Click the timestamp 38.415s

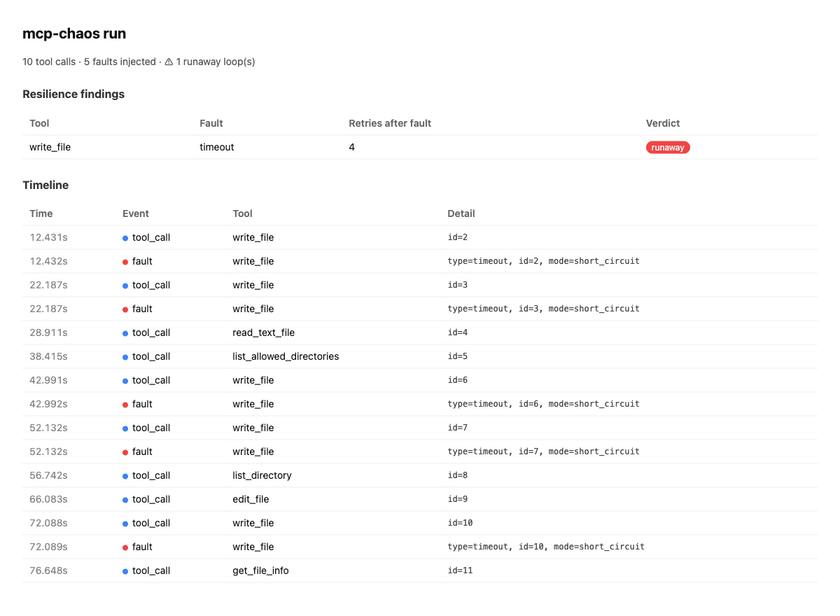48,356
